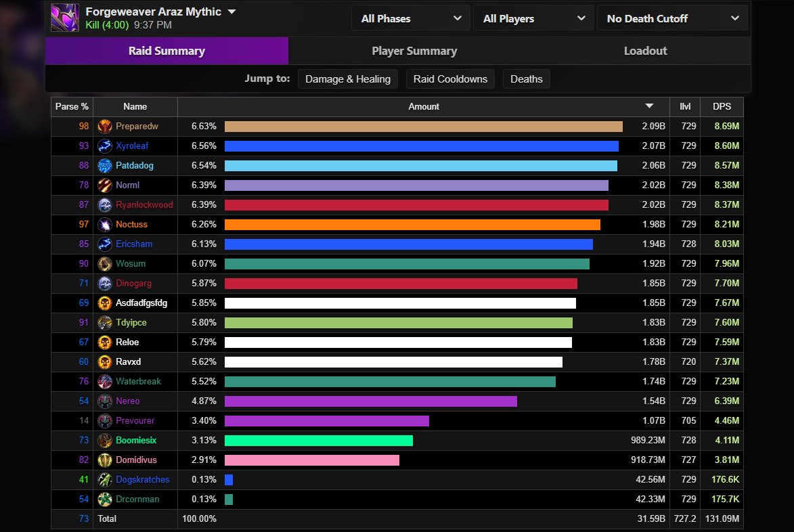
Task: Click Ryanlockwood's spec icon
Action: coord(105,204)
